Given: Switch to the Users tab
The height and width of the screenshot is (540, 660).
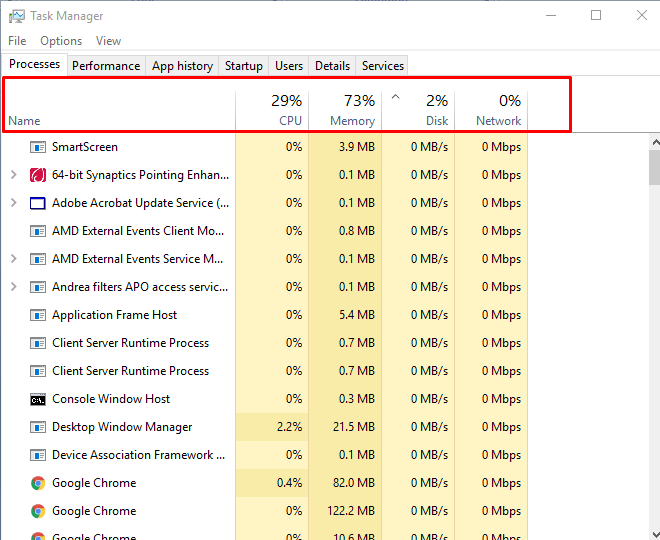Looking at the screenshot, I should tap(289, 66).
